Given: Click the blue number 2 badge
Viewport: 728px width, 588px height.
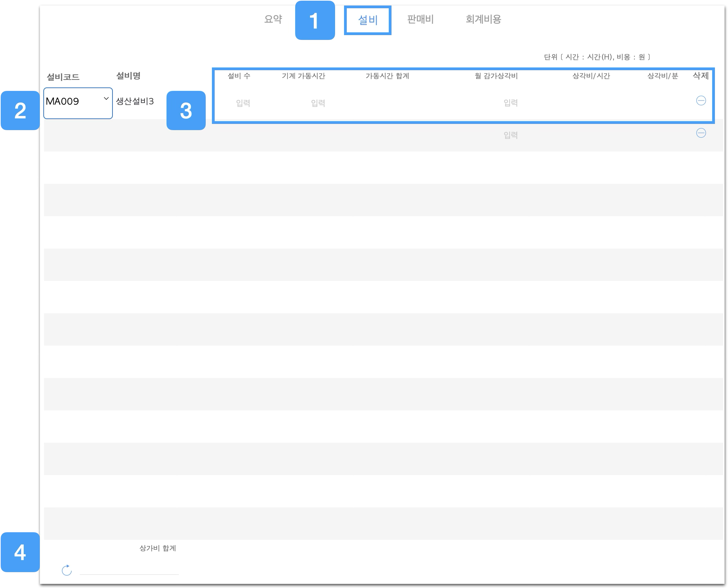Looking at the screenshot, I should 20,111.
